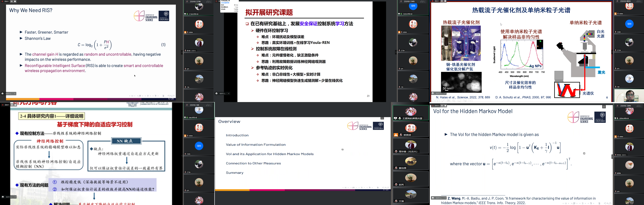Click the 点击检查网络 link in network popup
Viewport: 644px width, 205px height.
tap(225, 3)
